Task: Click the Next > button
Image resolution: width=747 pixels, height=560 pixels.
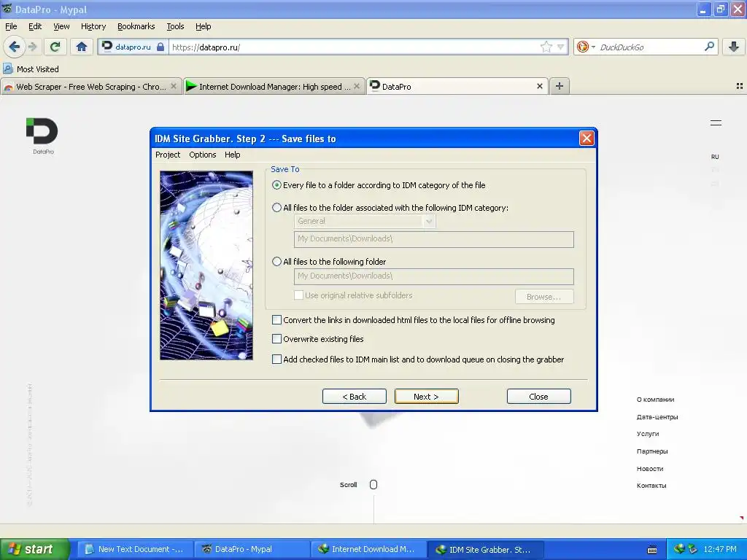Action: (x=426, y=397)
